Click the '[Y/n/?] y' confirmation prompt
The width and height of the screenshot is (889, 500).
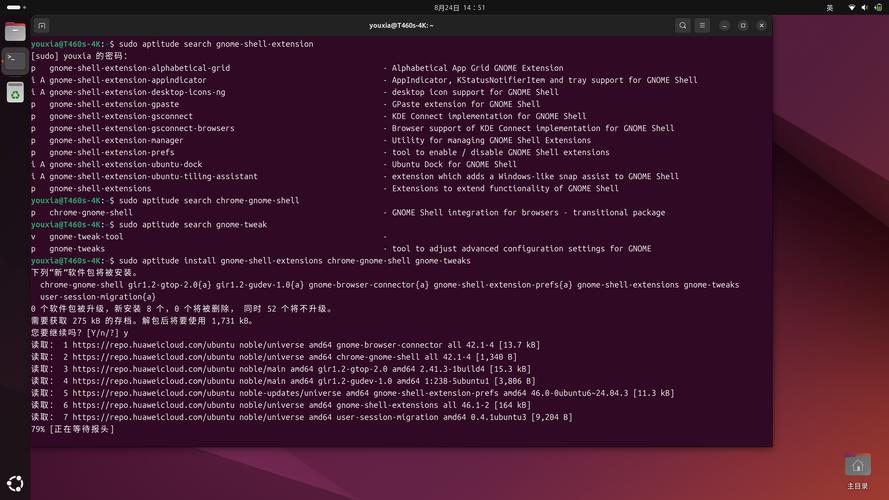(107, 333)
